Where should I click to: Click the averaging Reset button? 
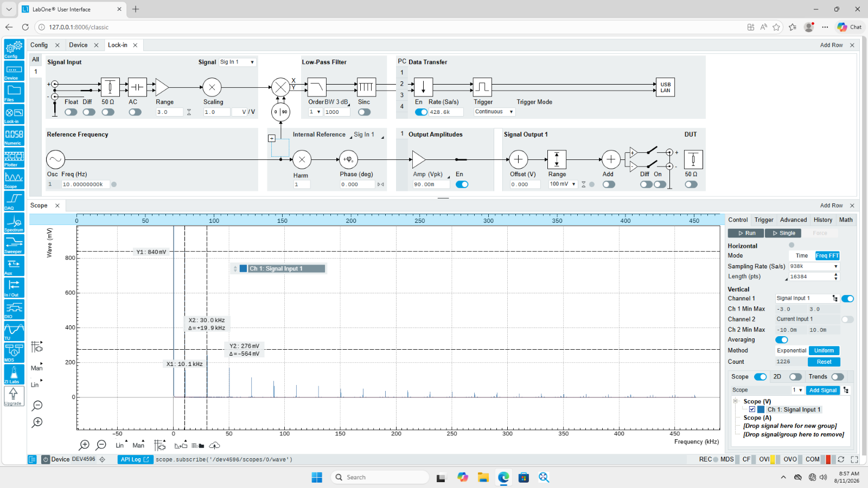pyautogui.click(x=824, y=362)
